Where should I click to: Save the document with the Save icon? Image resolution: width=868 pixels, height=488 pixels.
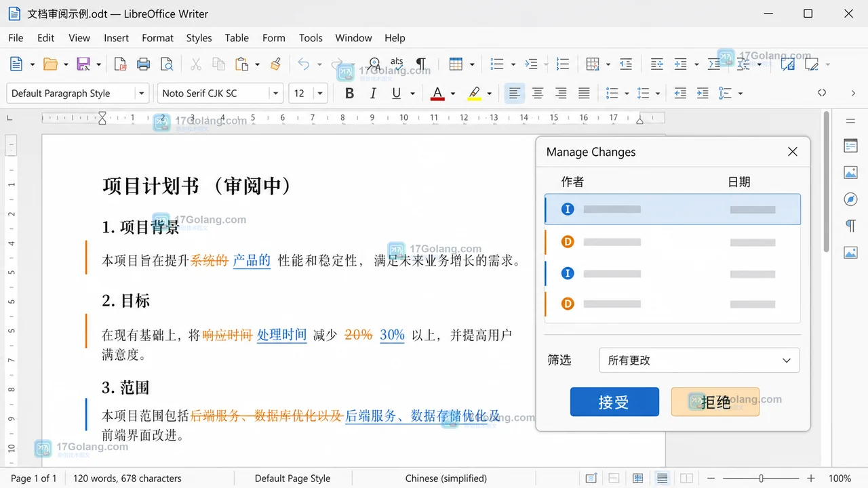[x=83, y=64]
